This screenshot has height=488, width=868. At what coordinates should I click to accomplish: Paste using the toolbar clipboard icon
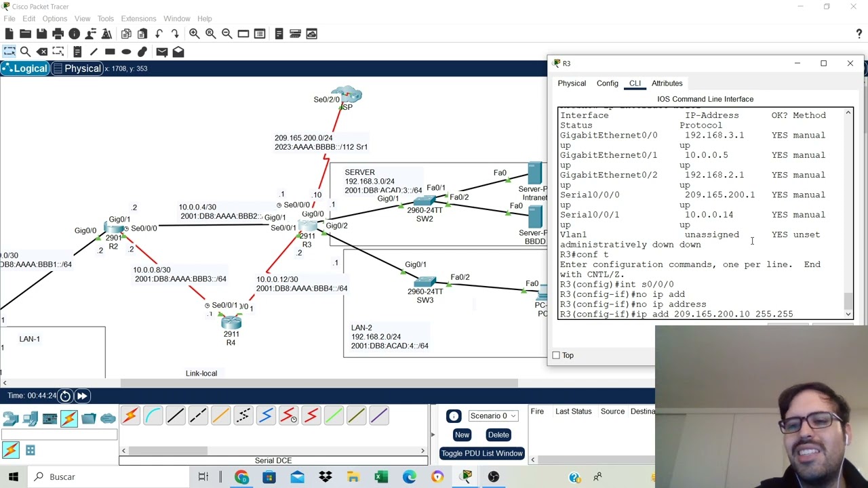click(x=142, y=34)
